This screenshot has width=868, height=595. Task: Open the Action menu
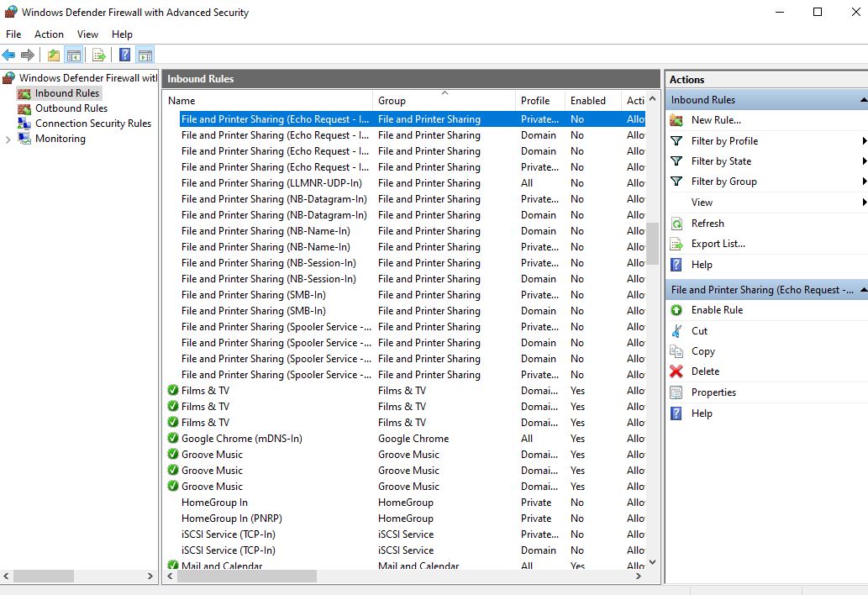coord(49,34)
